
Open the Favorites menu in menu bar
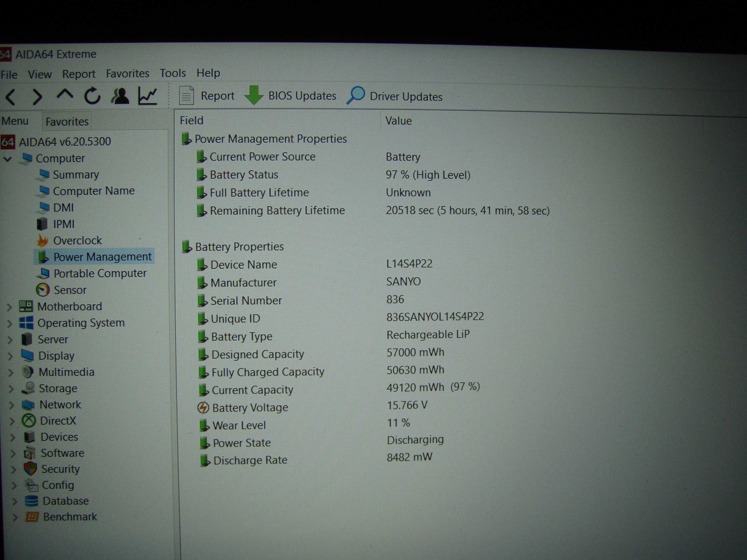(x=127, y=73)
